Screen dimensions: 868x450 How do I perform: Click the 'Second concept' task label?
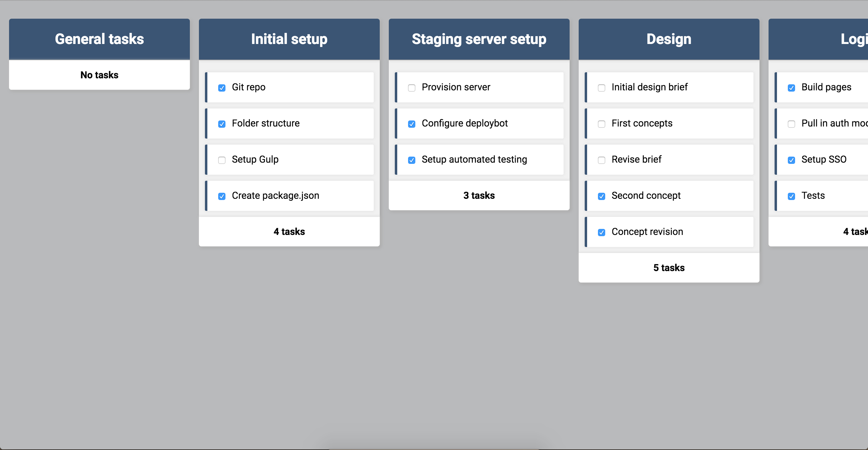tap(646, 196)
